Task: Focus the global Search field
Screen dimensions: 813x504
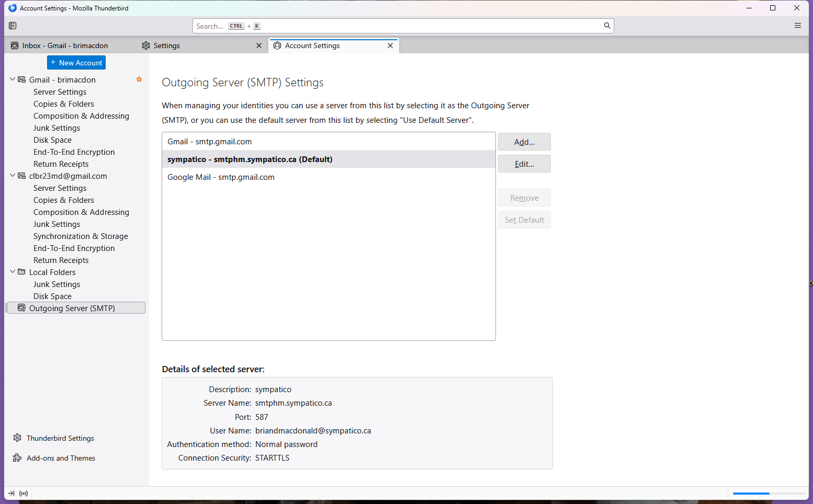Action: pyautogui.click(x=403, y=26)
